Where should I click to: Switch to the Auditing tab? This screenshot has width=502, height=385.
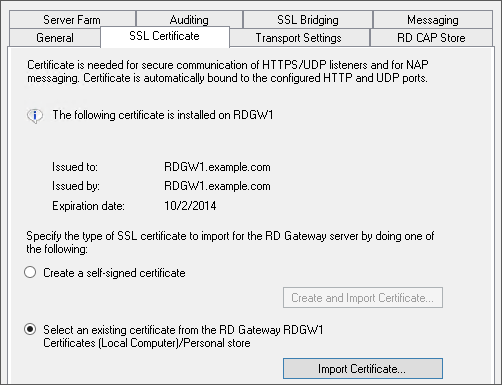(x=189, y=20)
